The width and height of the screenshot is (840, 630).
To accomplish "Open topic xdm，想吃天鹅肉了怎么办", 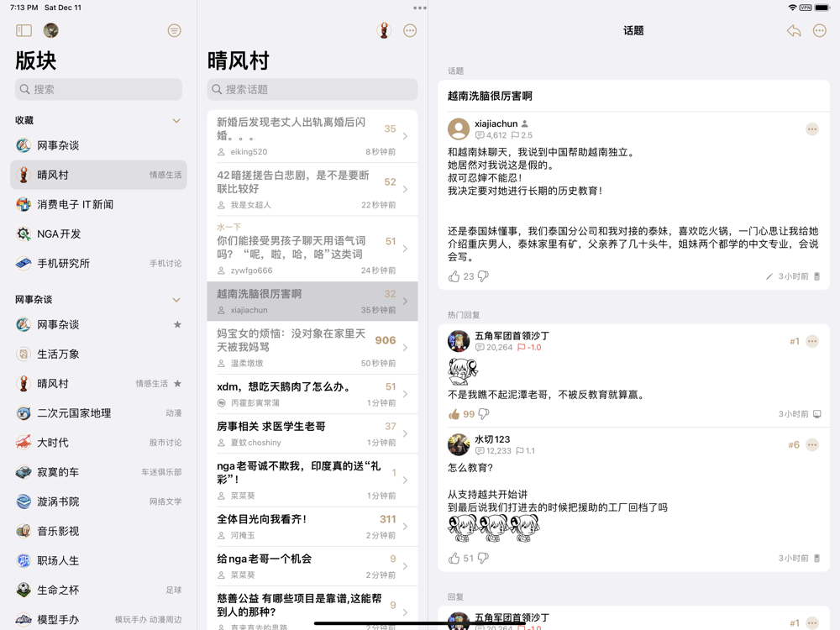I will 312,394.
